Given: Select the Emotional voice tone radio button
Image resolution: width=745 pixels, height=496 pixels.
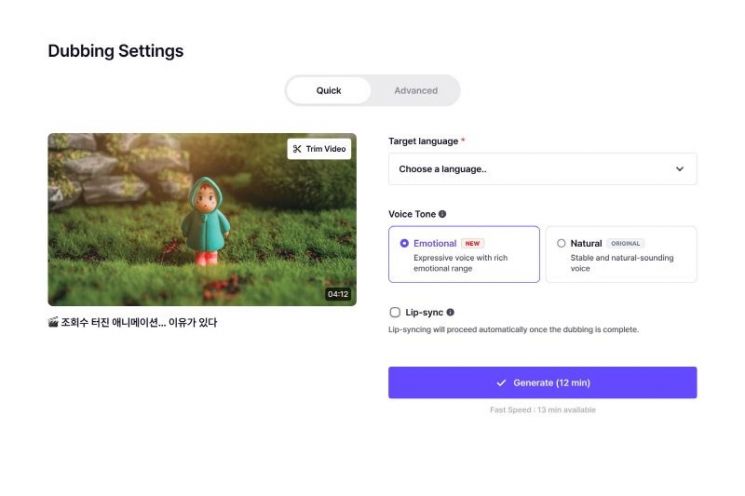Looking at the screenshot, I should pos(404,243).
